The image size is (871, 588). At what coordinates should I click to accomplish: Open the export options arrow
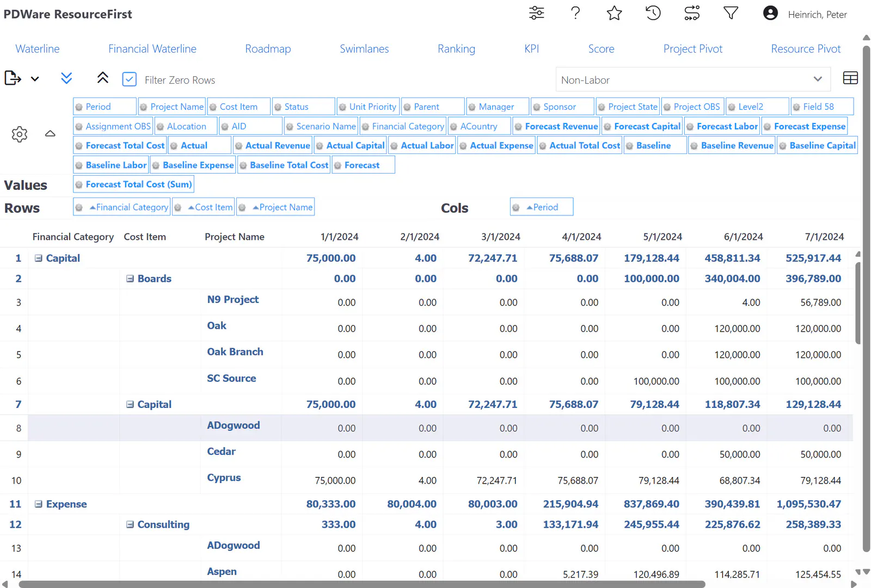(35, 79)
